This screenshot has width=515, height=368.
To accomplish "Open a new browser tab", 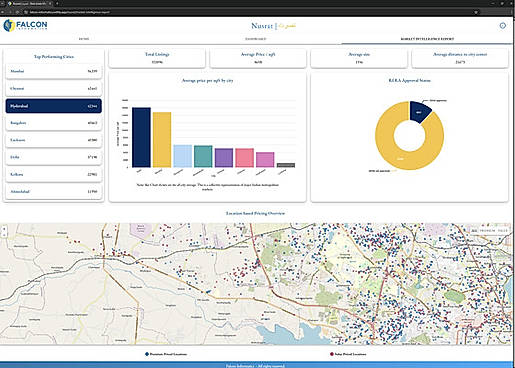I will tap(57, 3).
